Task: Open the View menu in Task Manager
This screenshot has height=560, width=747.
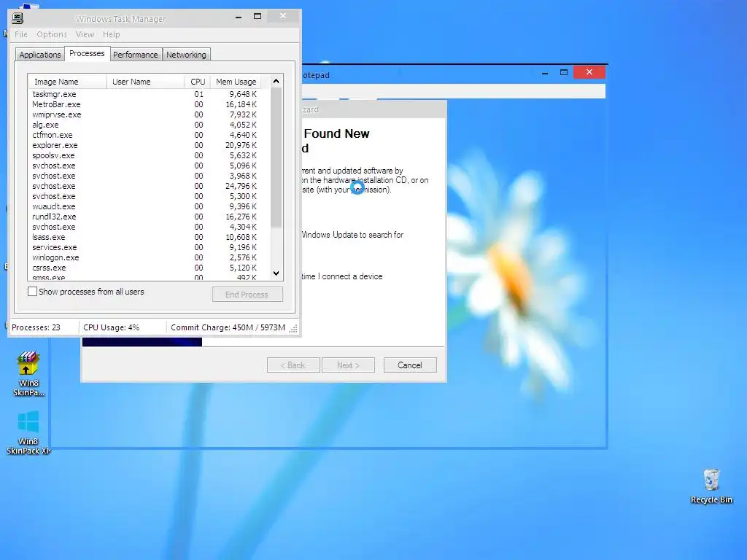Action: [x=85, y=34]
